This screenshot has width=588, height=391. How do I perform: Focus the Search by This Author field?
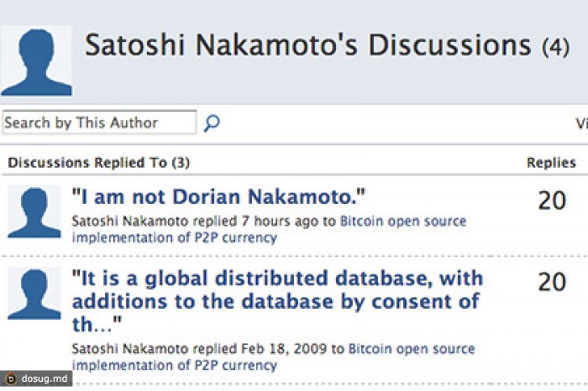click(99, 123)
